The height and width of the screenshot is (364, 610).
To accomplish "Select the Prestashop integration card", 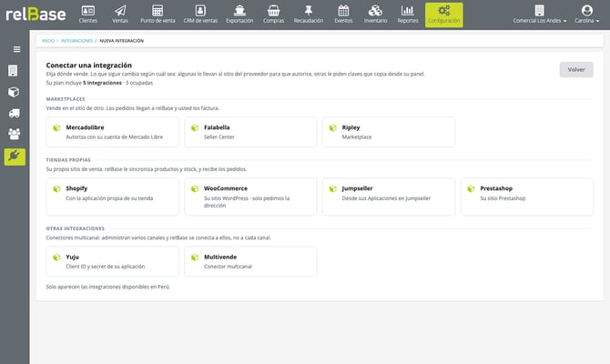I will click(527, 197).
